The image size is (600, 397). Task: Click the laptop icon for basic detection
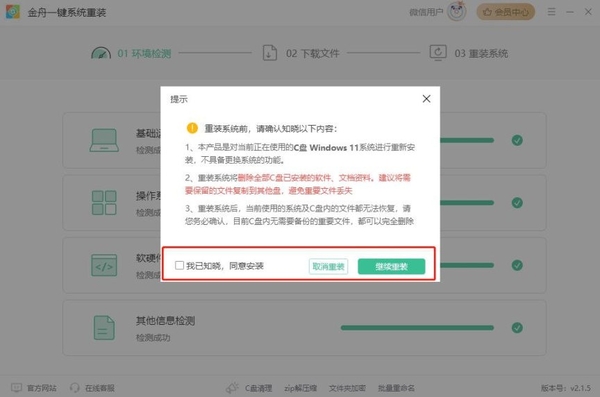click(x=104, y=140)
